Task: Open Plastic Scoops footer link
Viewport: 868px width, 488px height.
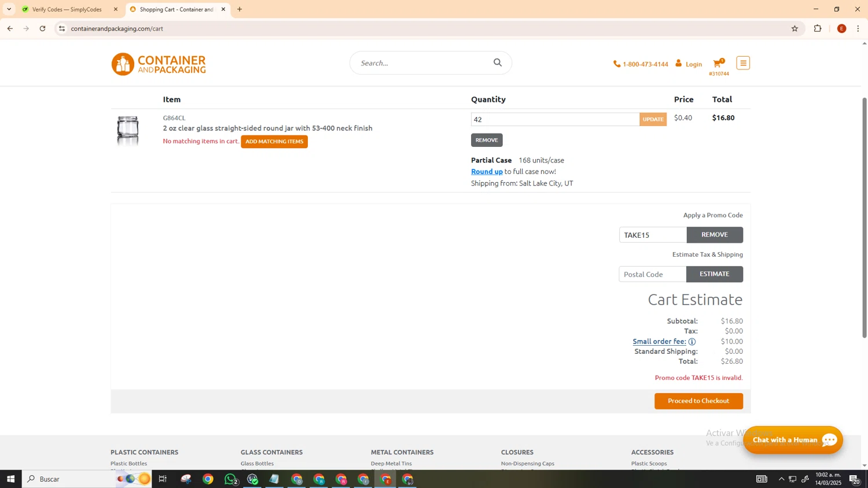Action: point(649,464)
